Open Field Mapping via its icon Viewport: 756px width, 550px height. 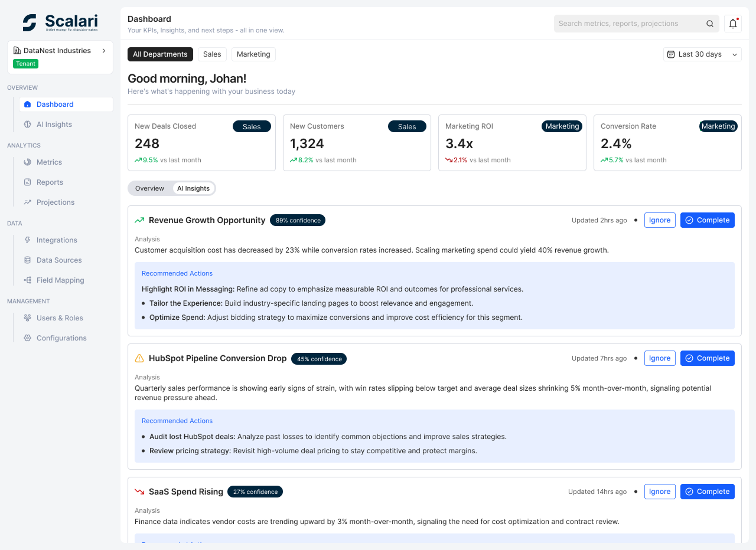(x=26, y=280)
